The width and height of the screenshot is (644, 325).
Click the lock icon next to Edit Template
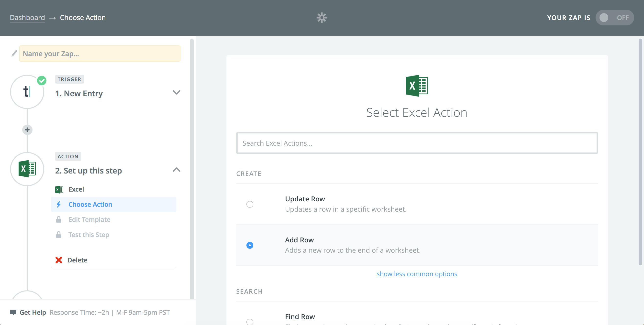58,219
